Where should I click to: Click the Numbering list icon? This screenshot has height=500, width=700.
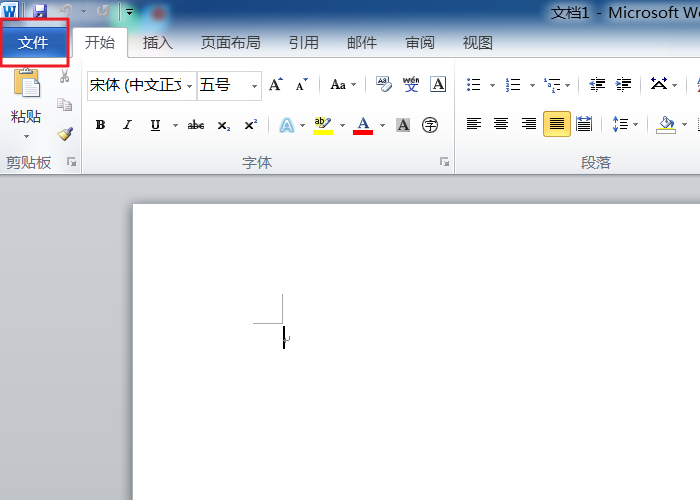[x=513, y=84]
